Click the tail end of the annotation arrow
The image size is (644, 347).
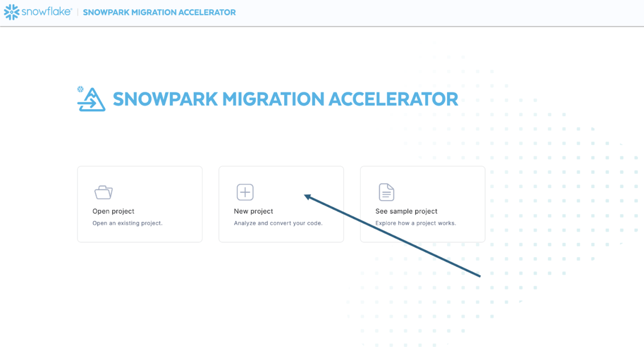[x=479, y=276]
